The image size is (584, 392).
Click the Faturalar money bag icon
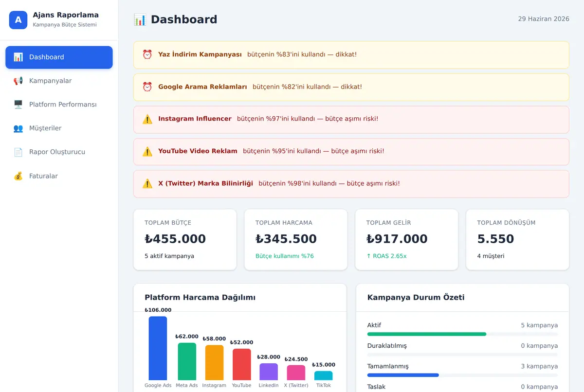18,176
